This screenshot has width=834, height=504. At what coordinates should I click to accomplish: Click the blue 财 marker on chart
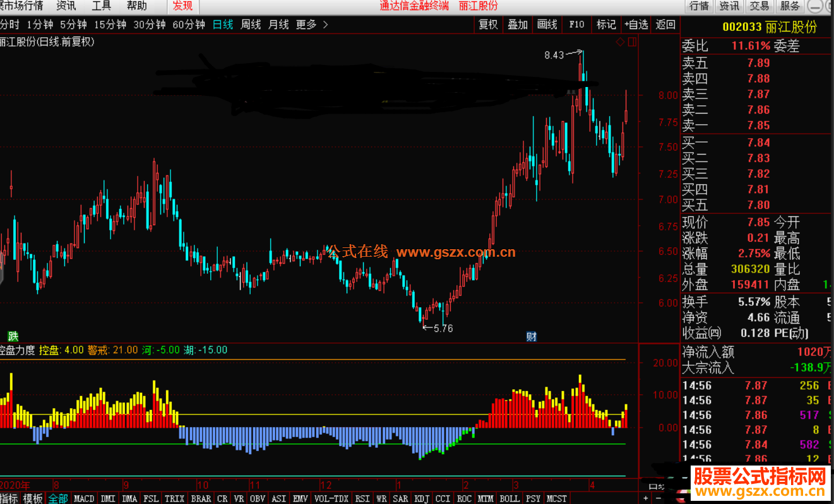tap(532, 336)
